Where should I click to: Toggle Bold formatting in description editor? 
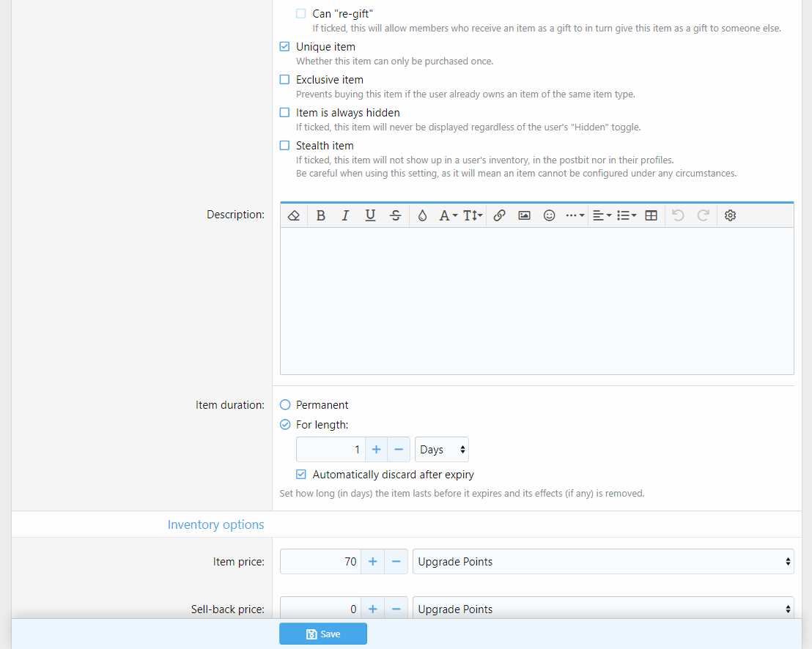[320, 215]
